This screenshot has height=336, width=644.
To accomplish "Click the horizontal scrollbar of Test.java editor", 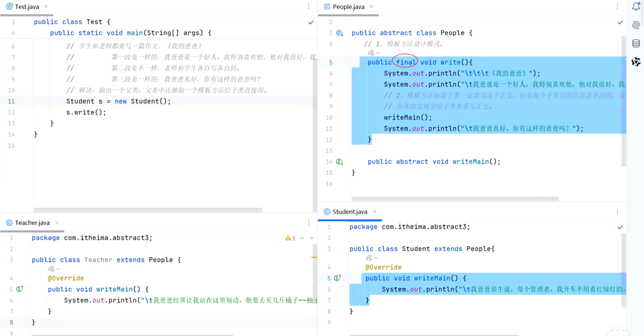I will coord(148,210).
